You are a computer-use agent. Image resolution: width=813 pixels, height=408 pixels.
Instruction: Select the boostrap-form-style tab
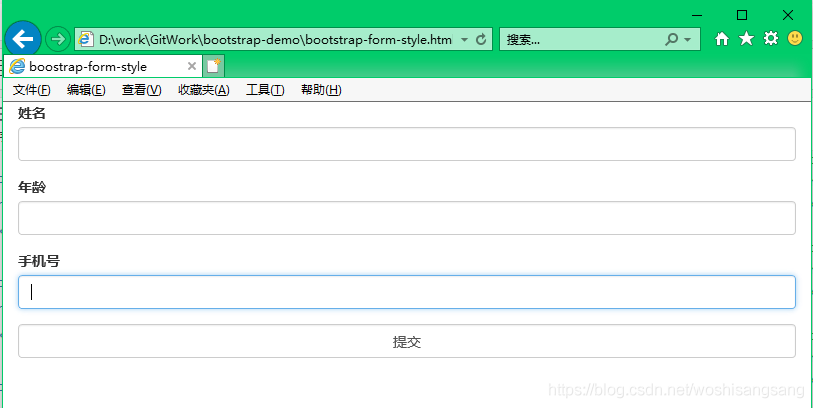pos(103,66)
